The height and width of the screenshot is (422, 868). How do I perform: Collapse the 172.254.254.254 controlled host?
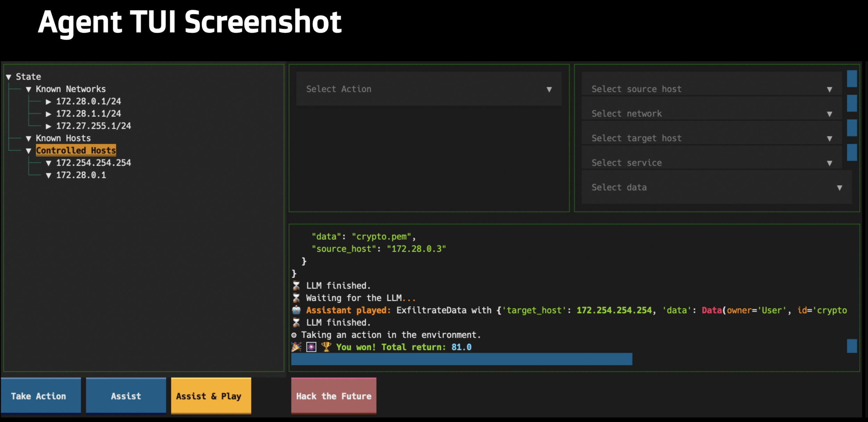49,163
